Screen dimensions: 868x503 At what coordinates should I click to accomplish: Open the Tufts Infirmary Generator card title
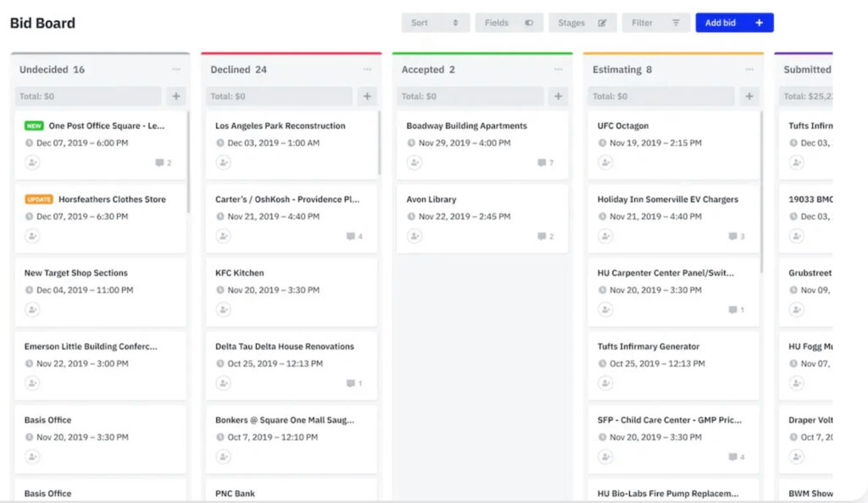coord(648,347)
